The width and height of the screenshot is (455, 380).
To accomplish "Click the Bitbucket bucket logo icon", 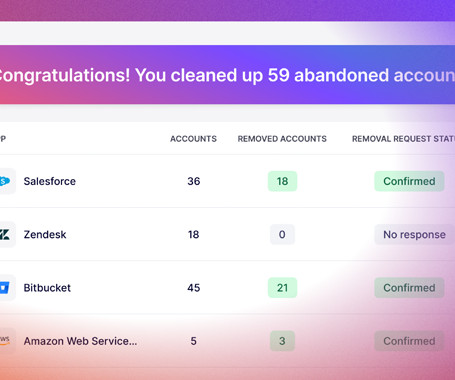I will click(5, 288).
